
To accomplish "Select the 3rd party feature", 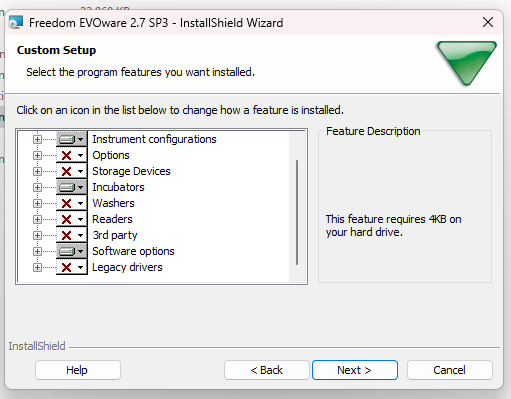I will click(x=115, y=235).
